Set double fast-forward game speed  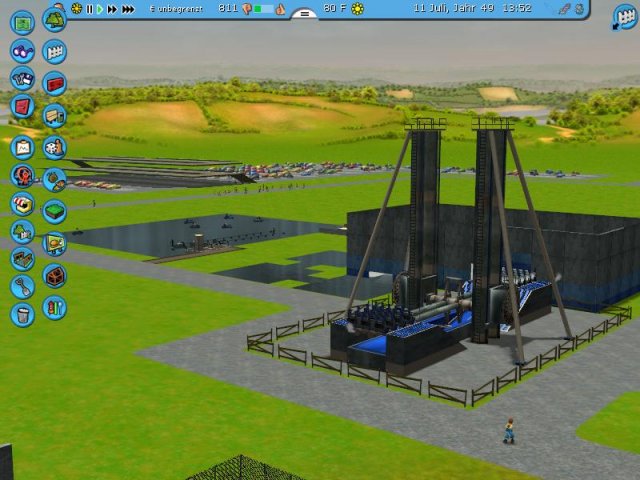pyautogui.click(x=112, y=9)
